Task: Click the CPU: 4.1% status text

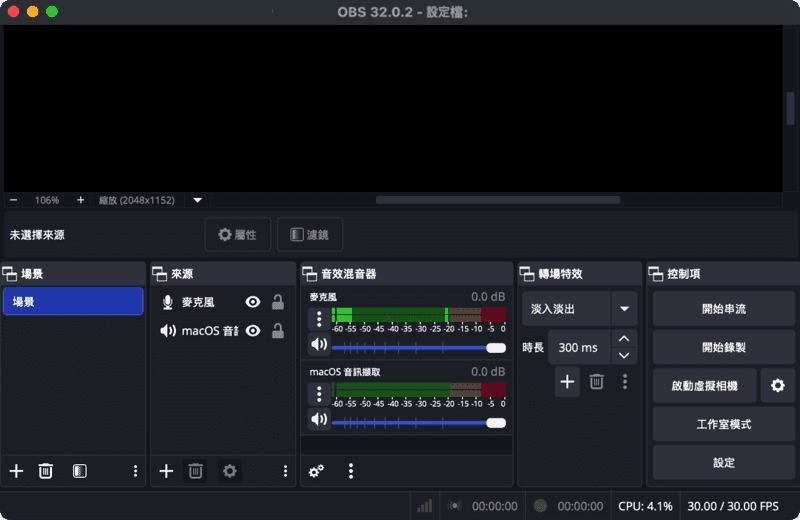Action: click(645, 506)
